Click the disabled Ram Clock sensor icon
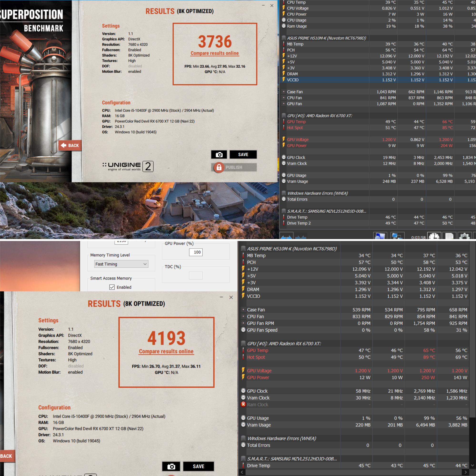The height and width of the screenshot is (476, 476). pos(243,404)
